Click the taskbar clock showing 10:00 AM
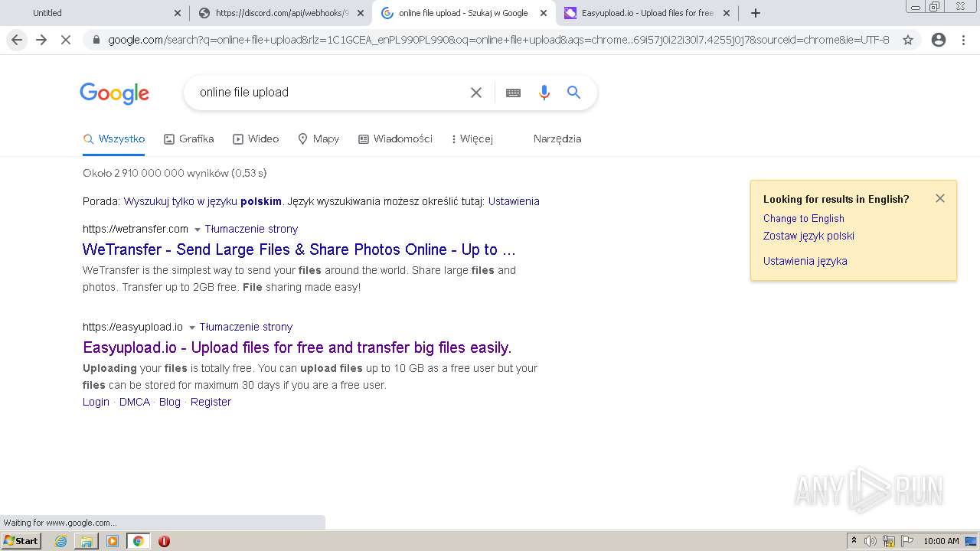This screenshot has width=980, height=551. pos(941,541)
